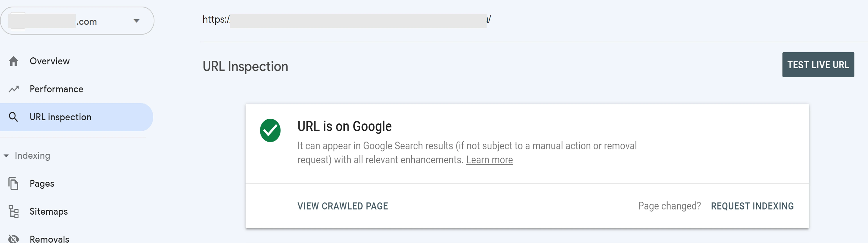Click the URL inspection magnifier icon
This screenshot has width=868, height=243.
coord(13,117)
